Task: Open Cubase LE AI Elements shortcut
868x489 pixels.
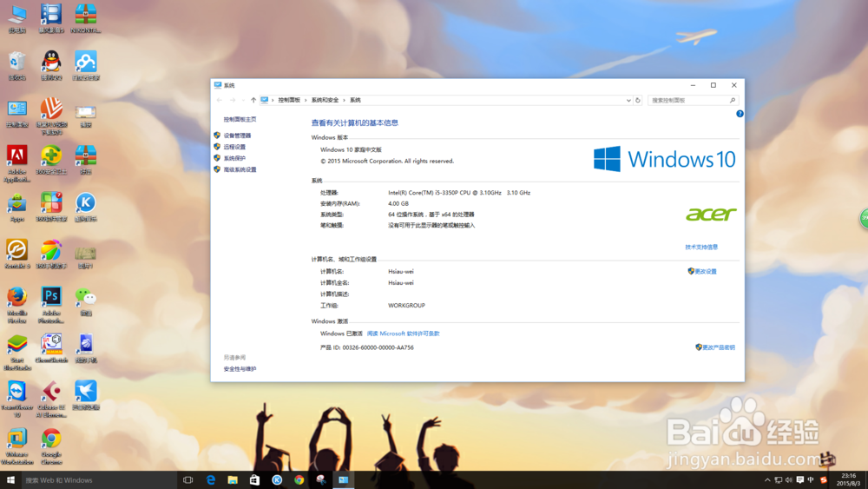Action: [x=51, y=399]
